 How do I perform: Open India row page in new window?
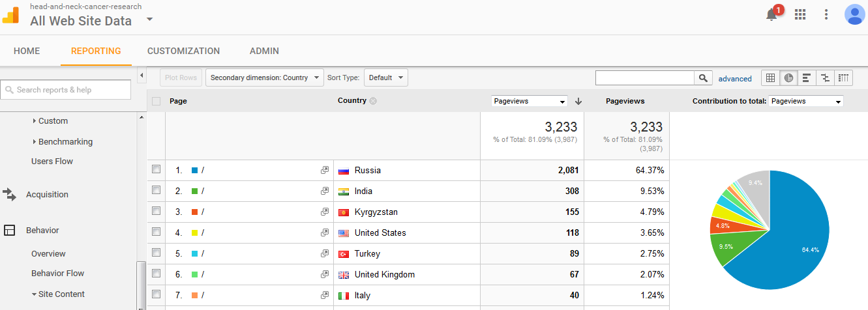point(324,191)
